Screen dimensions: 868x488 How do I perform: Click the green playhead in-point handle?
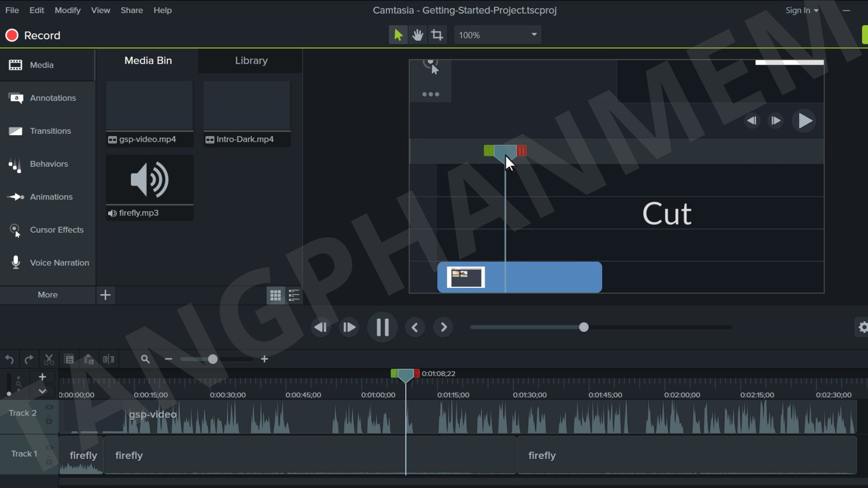(394, 373)
